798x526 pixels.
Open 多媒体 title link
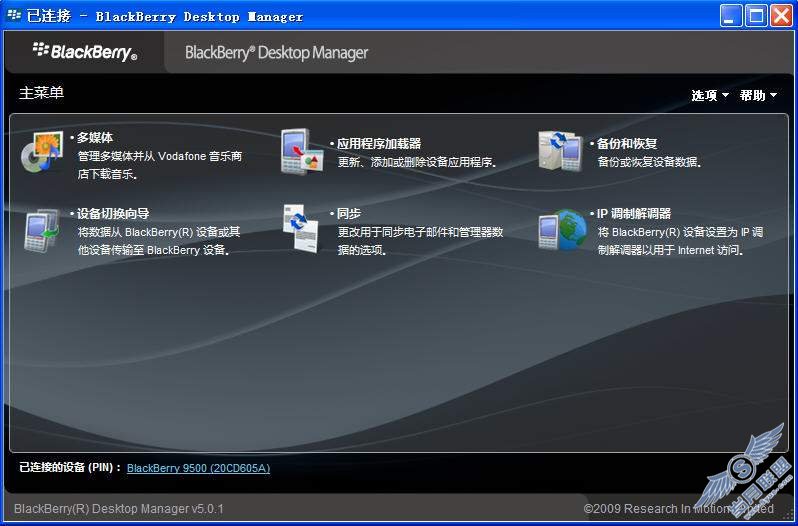(95, 137)
